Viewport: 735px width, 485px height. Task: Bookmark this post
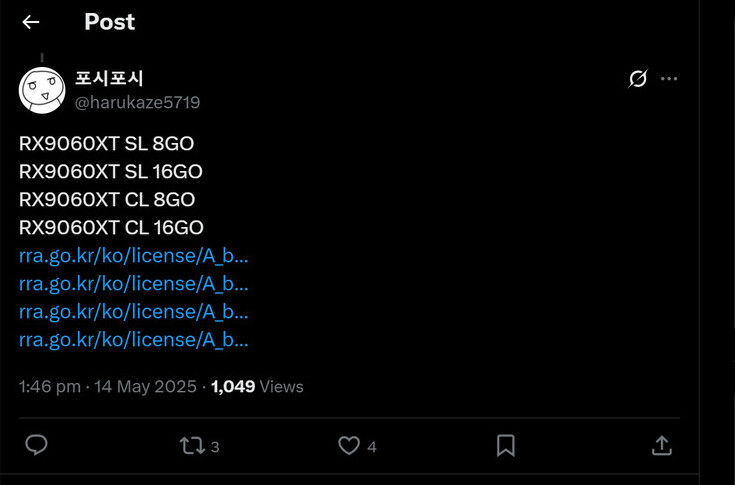506,446
